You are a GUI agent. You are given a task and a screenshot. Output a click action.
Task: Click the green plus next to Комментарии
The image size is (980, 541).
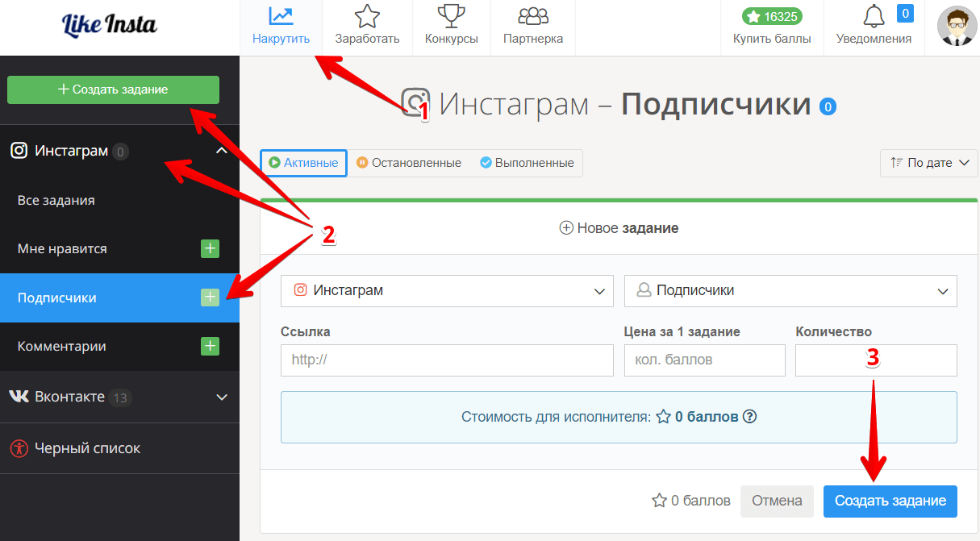210,347
